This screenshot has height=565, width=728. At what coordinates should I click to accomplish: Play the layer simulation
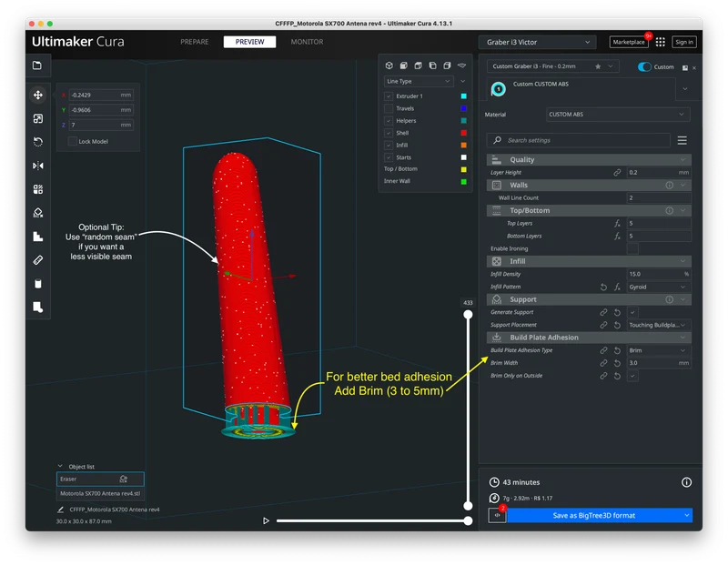click(266, 521)
